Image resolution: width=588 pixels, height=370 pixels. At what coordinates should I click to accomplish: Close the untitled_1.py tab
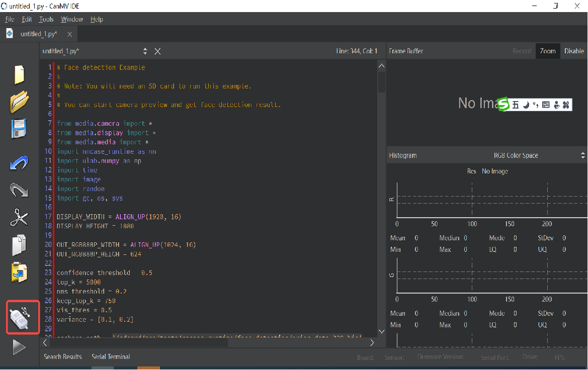(x=70, y=34)
